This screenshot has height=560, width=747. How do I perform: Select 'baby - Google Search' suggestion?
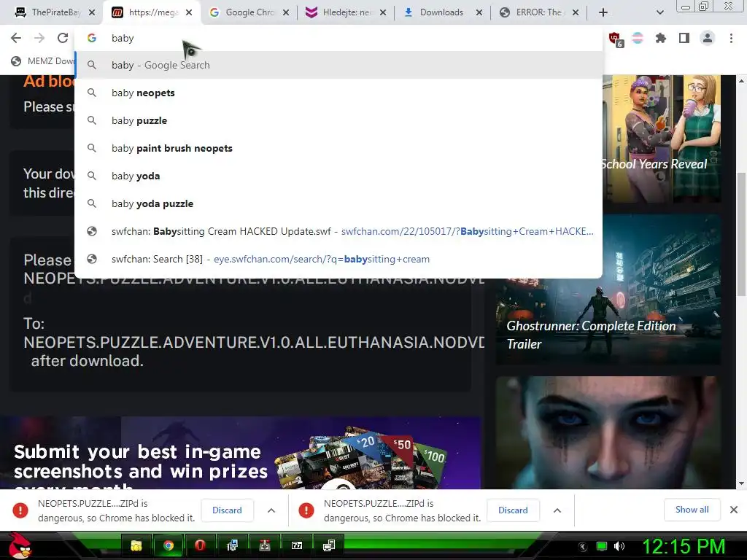338,65
